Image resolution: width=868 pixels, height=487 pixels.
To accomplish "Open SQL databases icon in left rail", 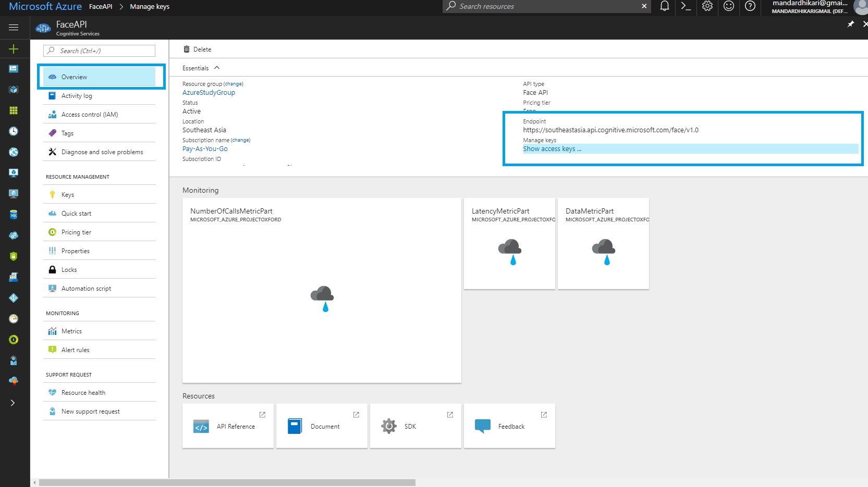I will tap(14, 215).
